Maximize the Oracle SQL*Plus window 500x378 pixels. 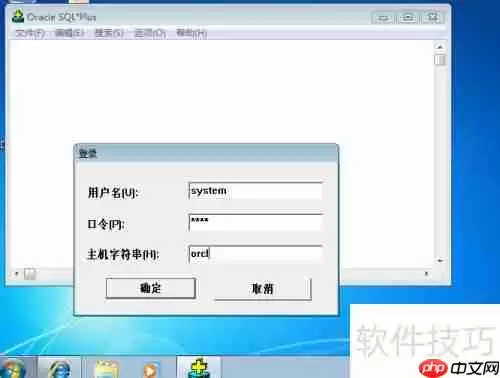408,17
